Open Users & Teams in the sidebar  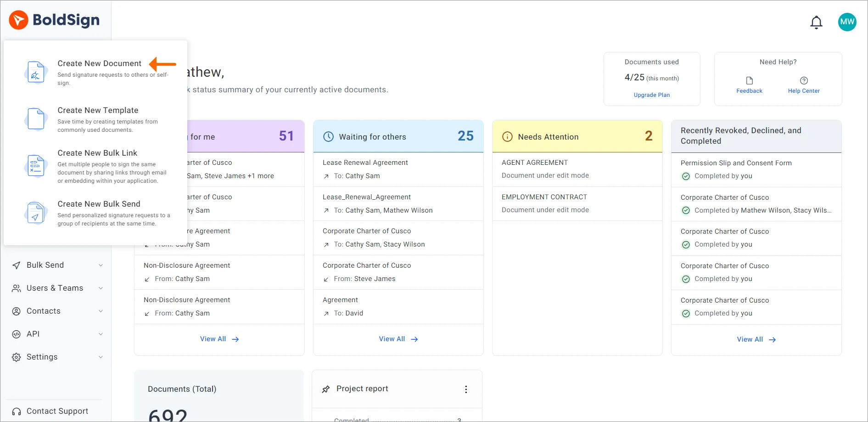coord(56,288)
